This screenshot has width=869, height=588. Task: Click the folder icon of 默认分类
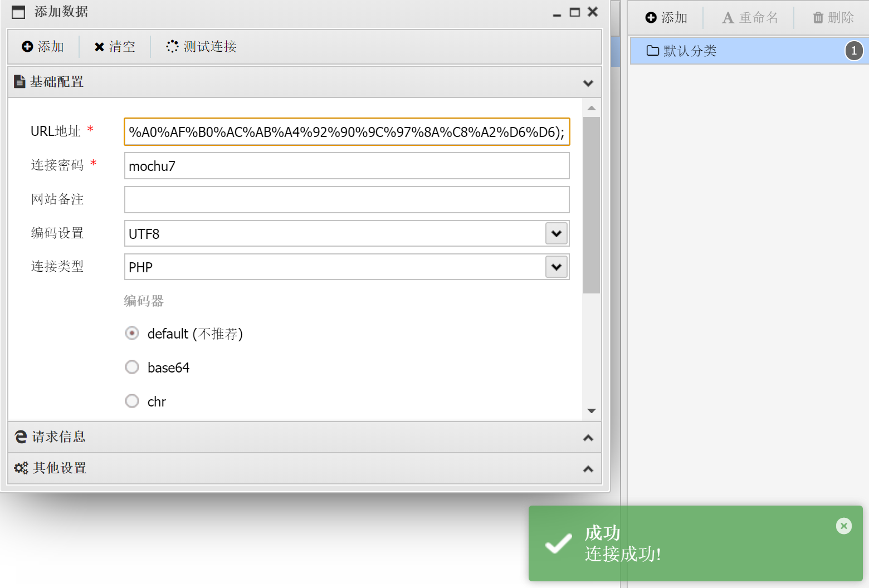point(653,51)
